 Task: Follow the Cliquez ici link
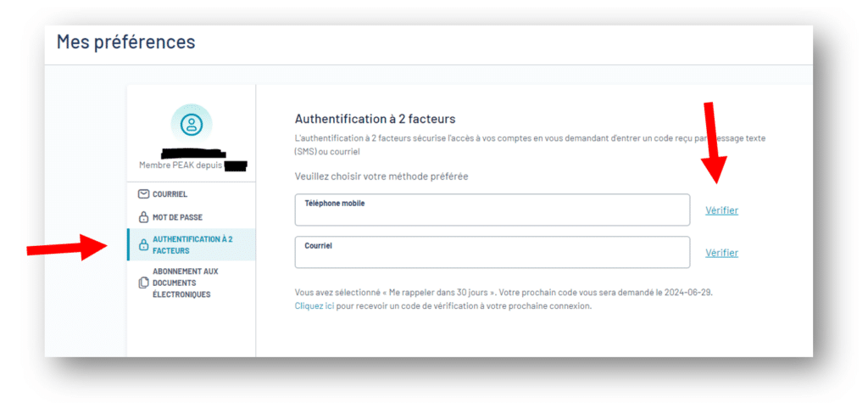click(x=314, y=306)
